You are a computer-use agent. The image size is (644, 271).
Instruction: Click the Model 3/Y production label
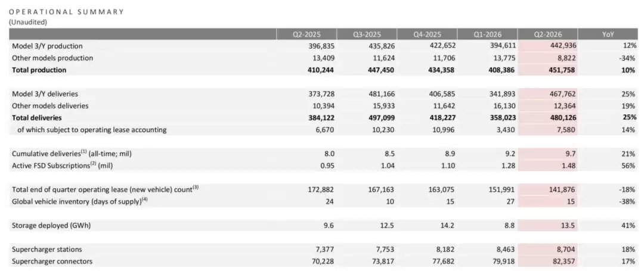tap(47, 46)
